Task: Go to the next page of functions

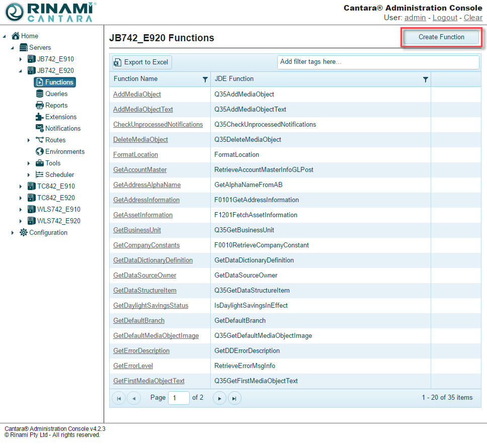Action: pos(219,398)
